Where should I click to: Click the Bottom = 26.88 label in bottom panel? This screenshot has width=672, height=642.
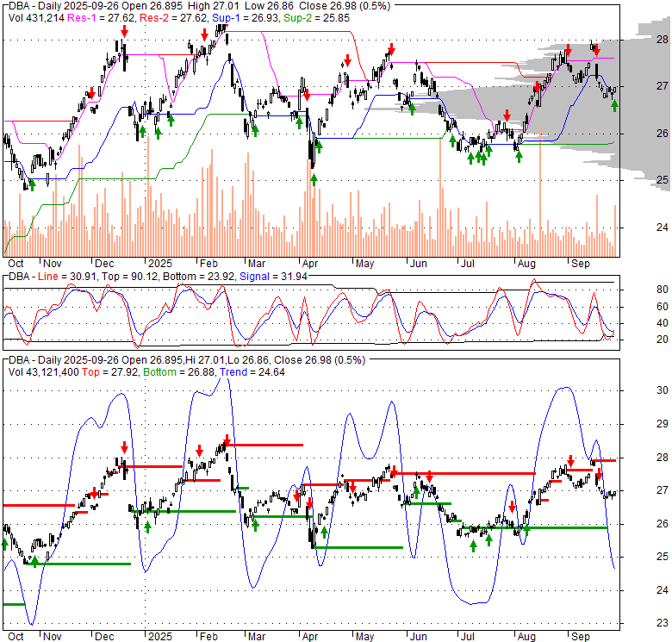click(x=179, y=372)
